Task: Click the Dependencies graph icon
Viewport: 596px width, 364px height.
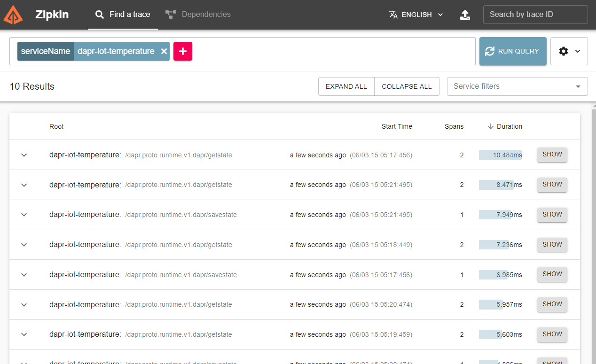Action: (x=171, y=15)
